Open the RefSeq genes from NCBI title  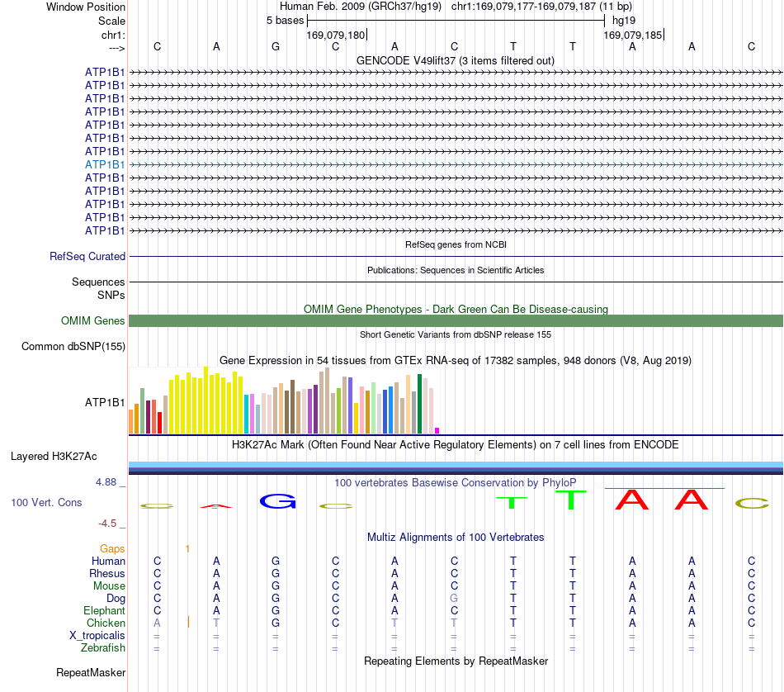456,244
